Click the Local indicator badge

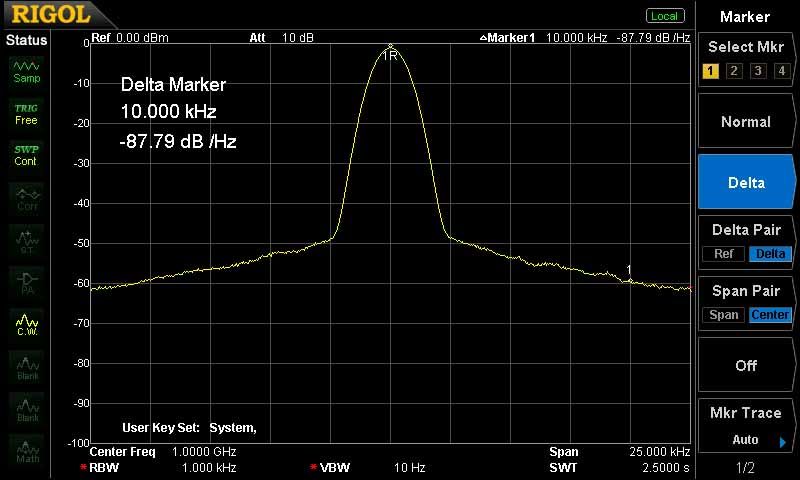(x=664, y=16)
